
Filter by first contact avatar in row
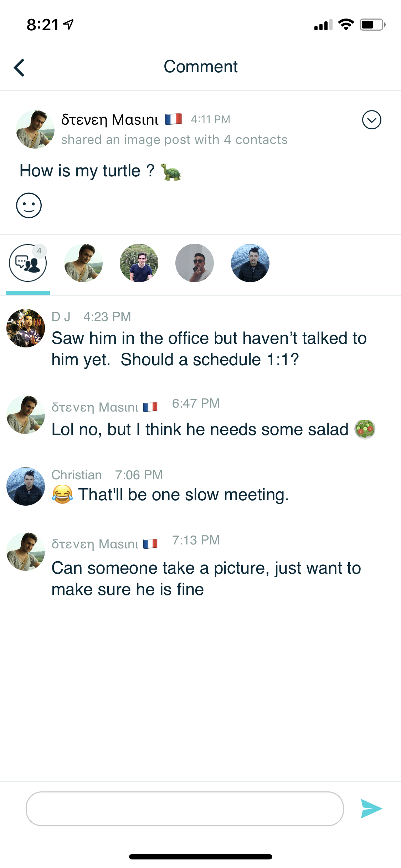click(x=83, y=263)
